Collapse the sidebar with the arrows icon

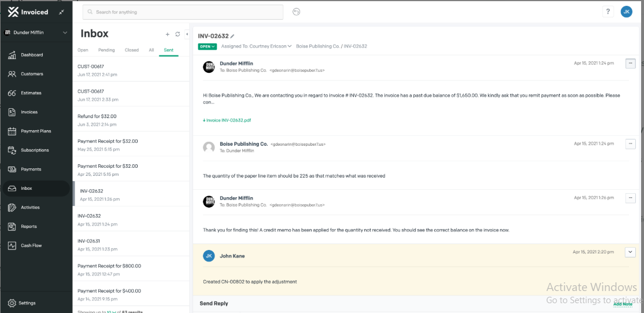pos(61,12)
